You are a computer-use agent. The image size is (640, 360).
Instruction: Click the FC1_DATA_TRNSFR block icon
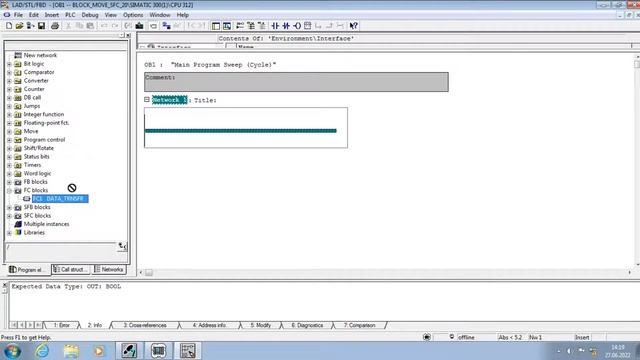(27, 199)
